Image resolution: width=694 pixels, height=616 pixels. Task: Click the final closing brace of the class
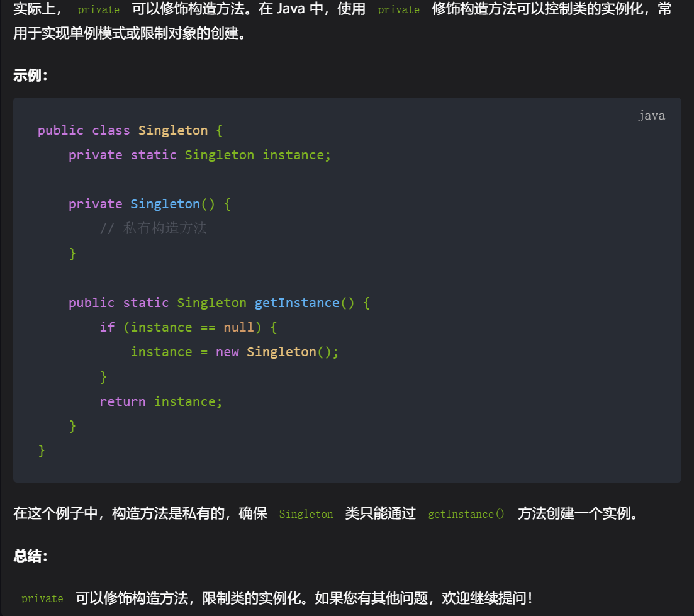click(x=42, y=451)
